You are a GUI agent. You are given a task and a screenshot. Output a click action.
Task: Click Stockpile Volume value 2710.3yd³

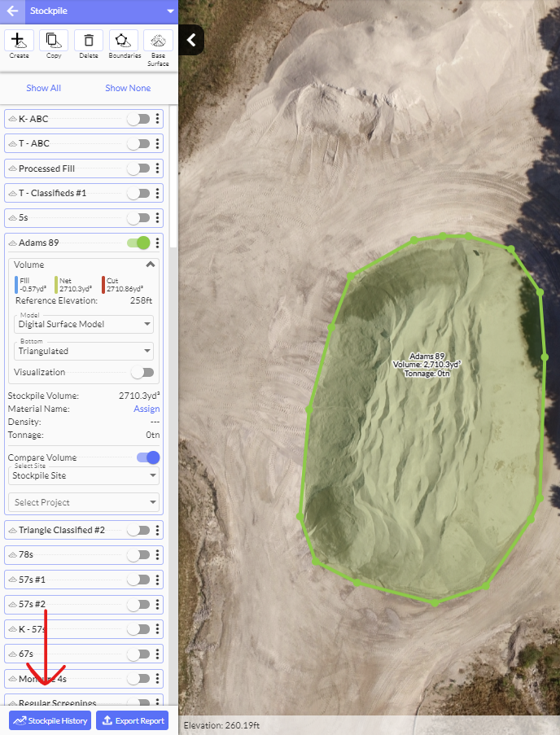[139, 396]
